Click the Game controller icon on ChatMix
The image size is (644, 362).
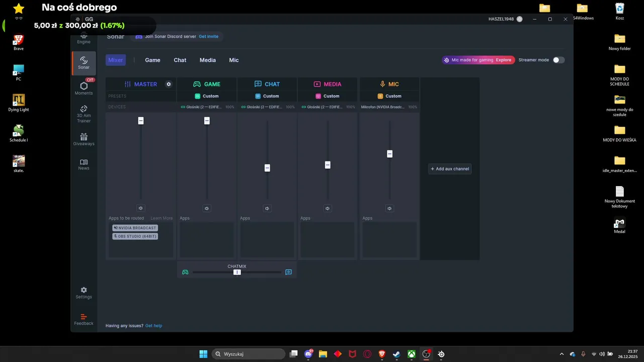tap(185, 272)
